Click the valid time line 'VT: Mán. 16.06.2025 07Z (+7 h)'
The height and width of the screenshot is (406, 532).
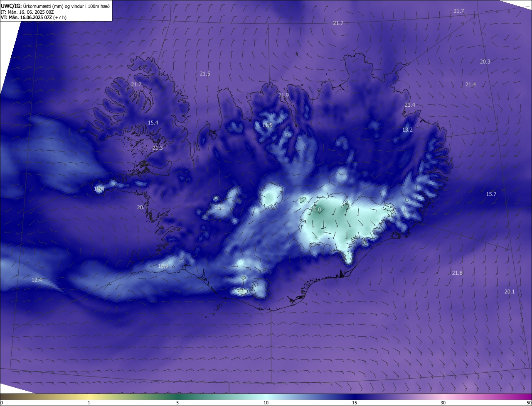click(33, 17)
